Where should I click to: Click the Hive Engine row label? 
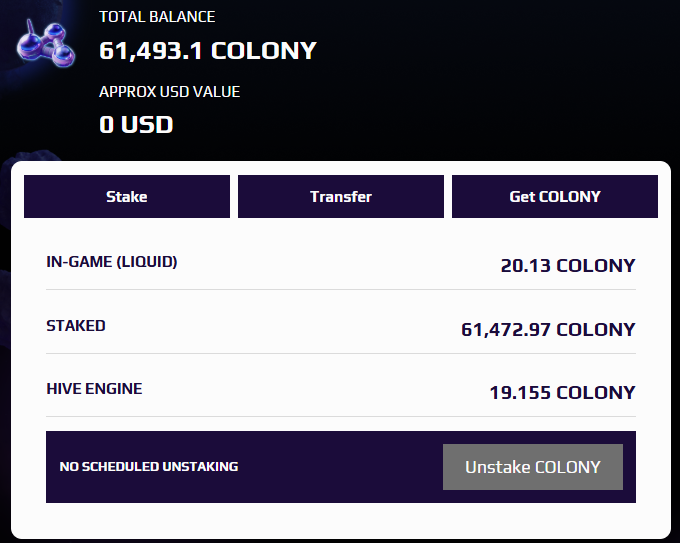[94, 389]
